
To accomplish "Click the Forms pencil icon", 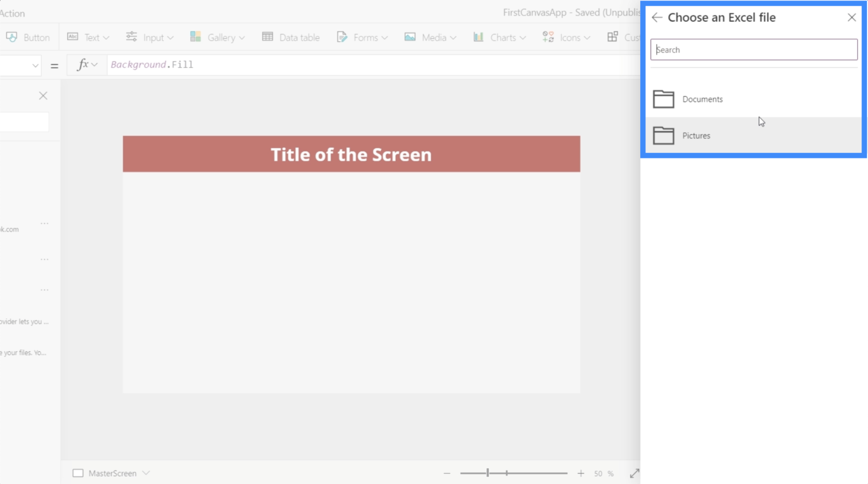I will click(x=342, y=37).
